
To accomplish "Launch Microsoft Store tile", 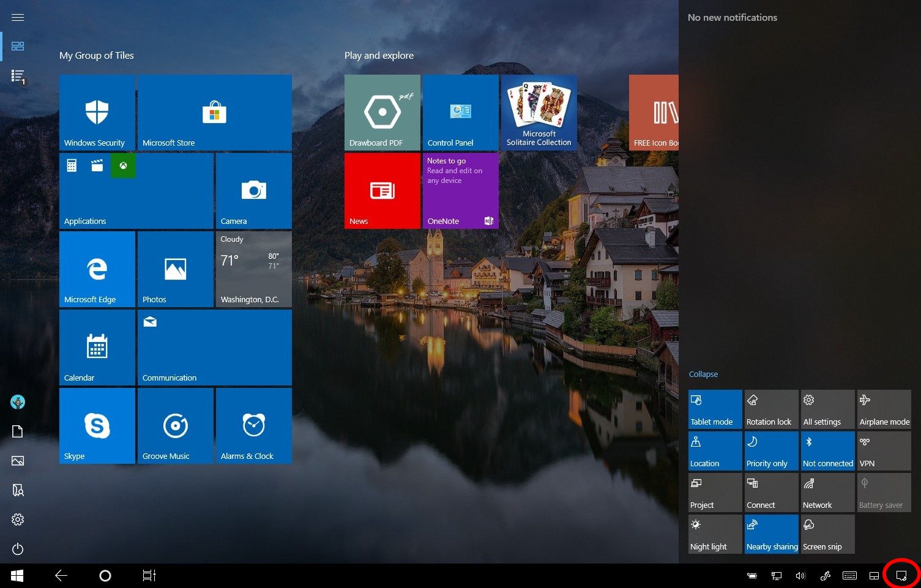I will (214, 113).
